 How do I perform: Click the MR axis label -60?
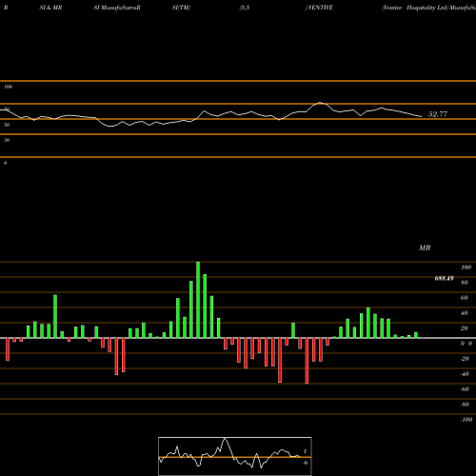click(465, 389)
